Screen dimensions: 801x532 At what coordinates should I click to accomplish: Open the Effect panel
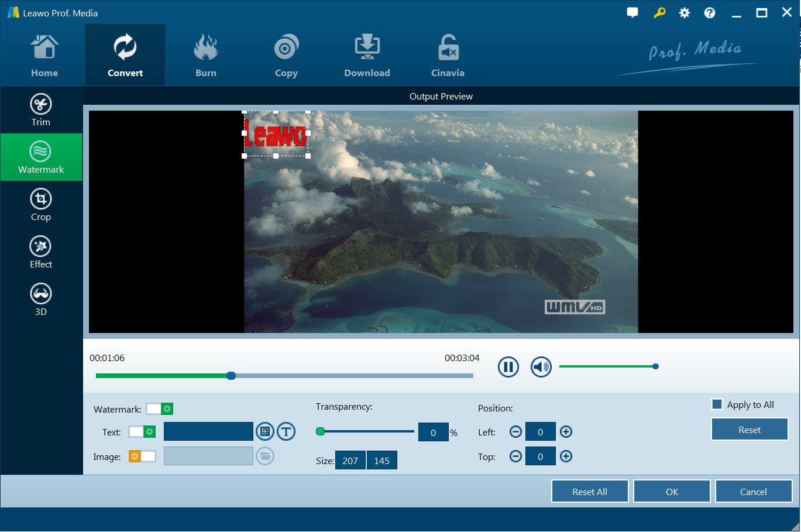tap(40, 252)
